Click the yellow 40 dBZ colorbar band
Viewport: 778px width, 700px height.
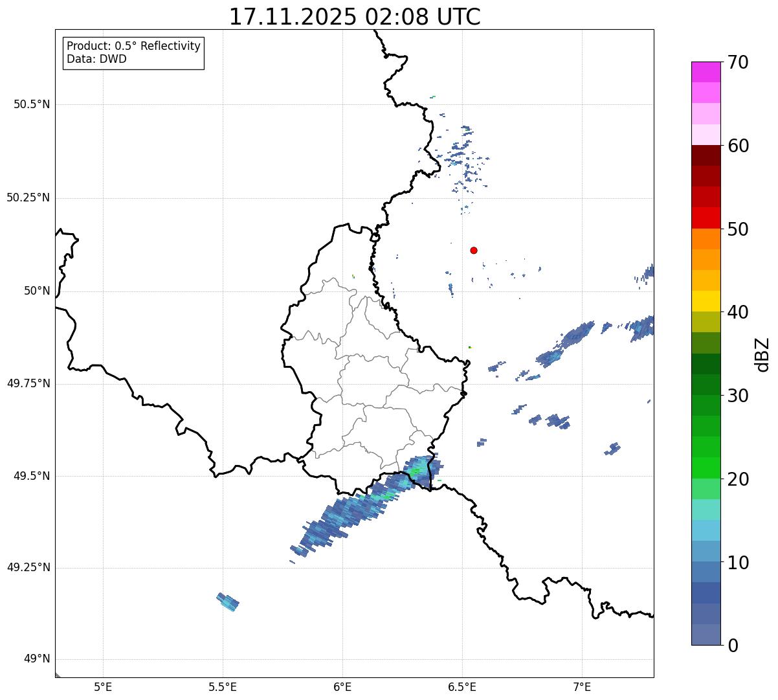706,301
